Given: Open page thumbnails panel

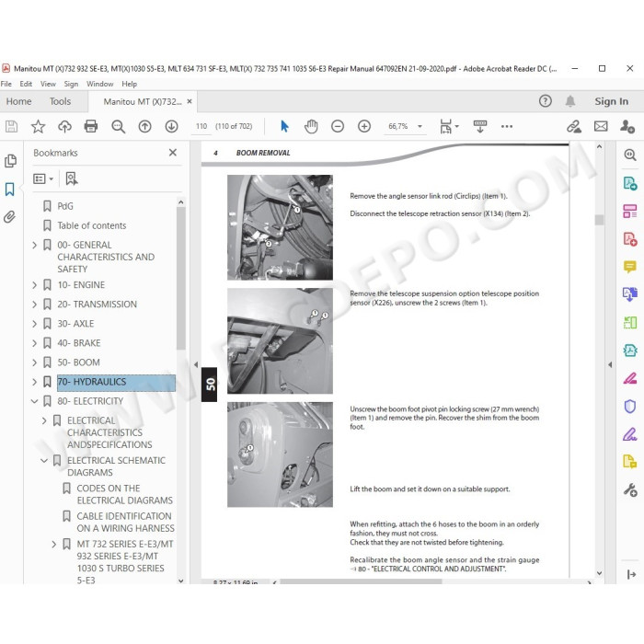Looking at the screenshot, I should pos(10,161).
